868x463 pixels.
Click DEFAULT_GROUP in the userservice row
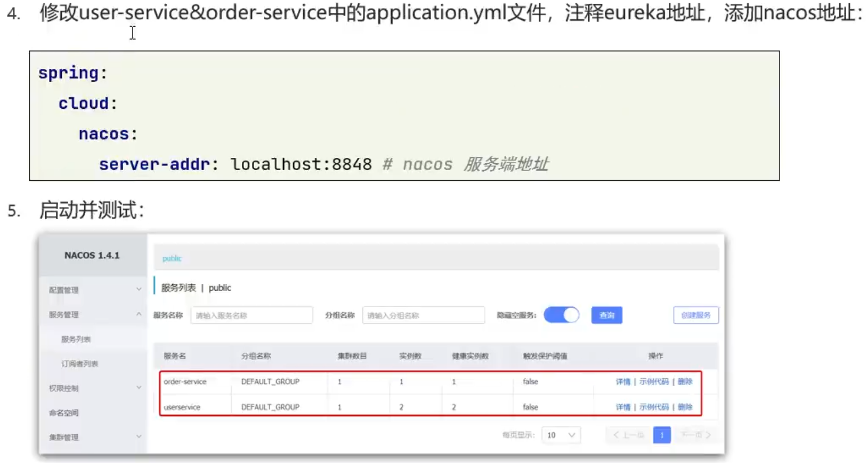270,407
